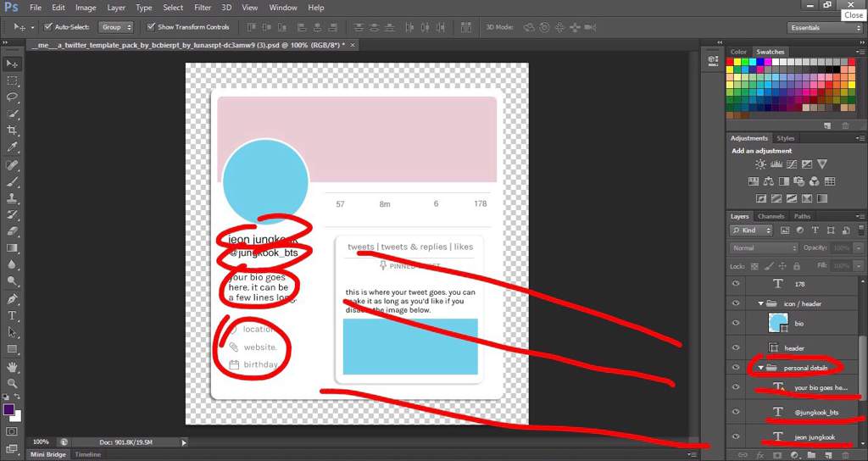Click the Lock all padlock icon

pyautogui.click(x=796, y=266)
